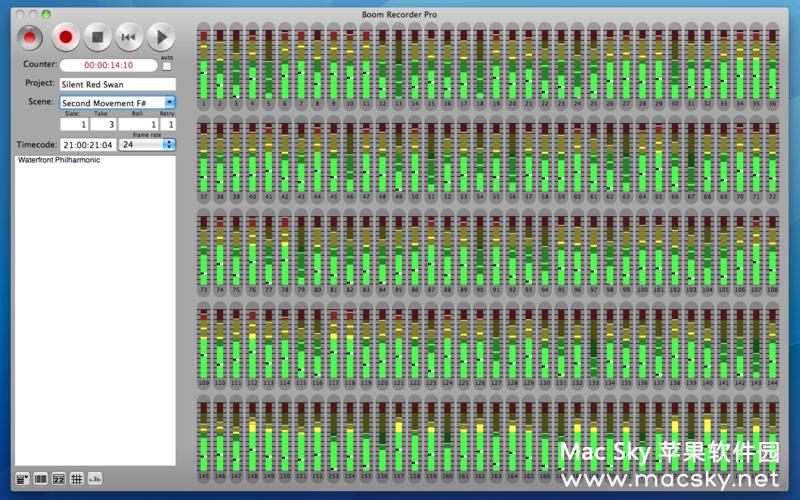This screenshot has width=800, height=500.
Task: Click the level meter for channel 145
Action: [204, 439]
